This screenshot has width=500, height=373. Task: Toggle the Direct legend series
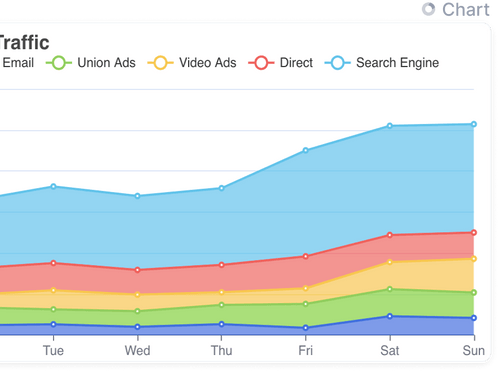click(281, 63)
